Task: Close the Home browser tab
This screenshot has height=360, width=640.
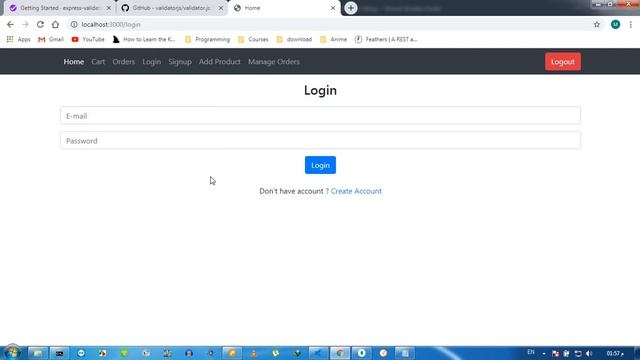Action: [x=333, y=8]
